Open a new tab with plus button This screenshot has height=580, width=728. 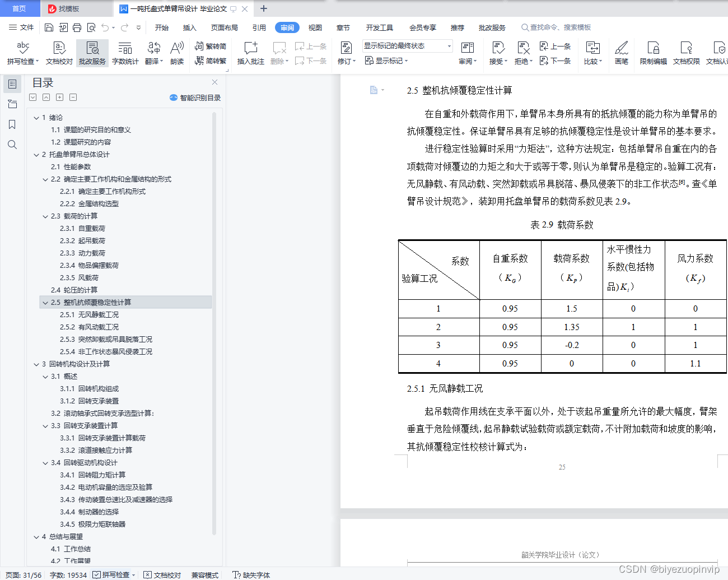click(x=264, y=8)
